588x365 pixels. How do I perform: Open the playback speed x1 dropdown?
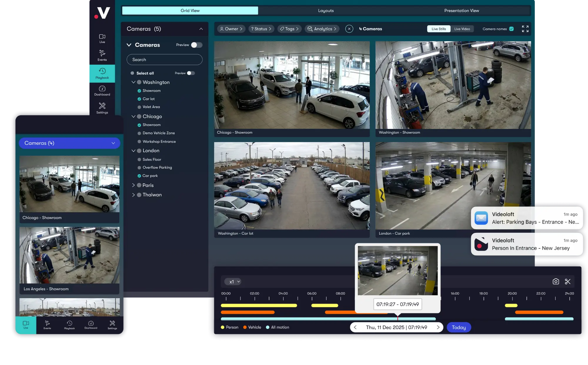(x=233, y=282)
